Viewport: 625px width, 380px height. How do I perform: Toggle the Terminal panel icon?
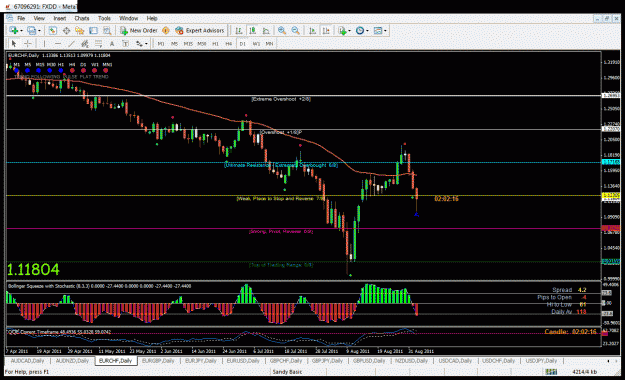93,30
